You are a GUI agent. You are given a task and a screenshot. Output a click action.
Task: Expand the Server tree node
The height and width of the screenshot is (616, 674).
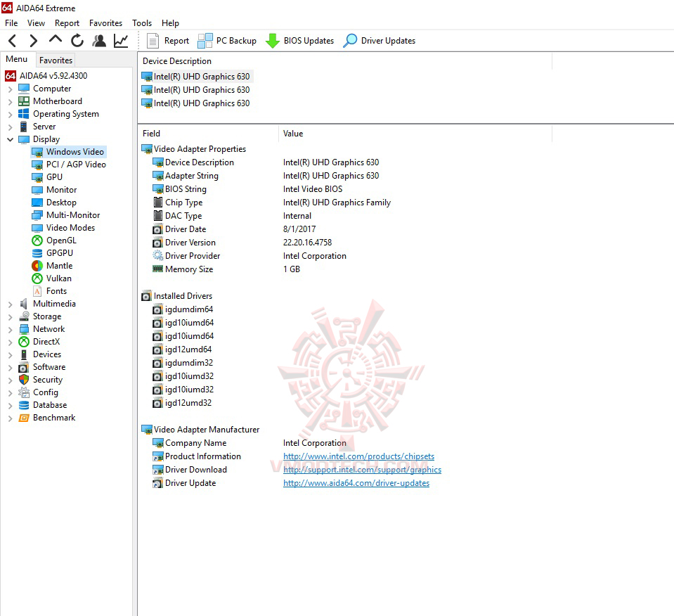point(10,127)
